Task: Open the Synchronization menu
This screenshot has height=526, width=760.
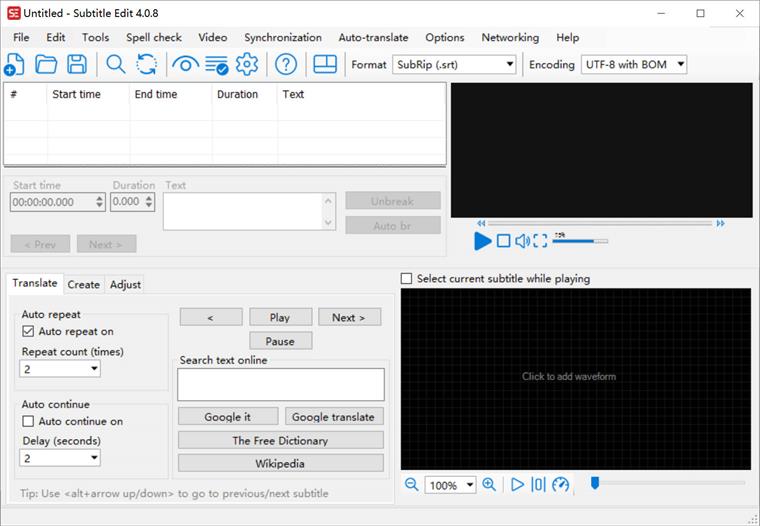Action: 283,37
